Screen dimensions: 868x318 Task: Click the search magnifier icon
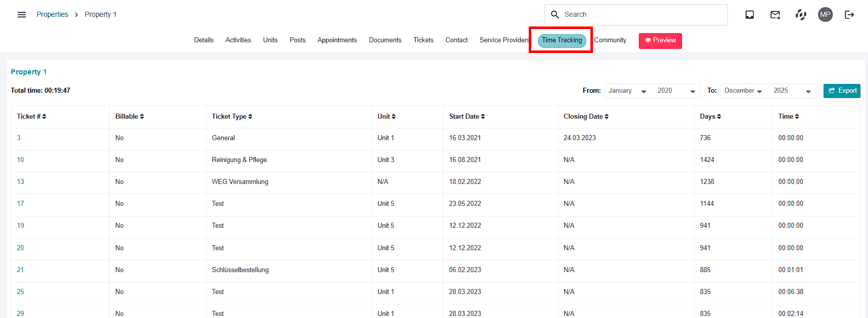555,15
